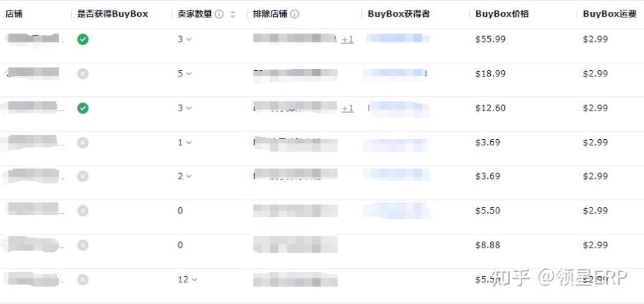
Task: Click the grey X status icon in $5.50 row
Action: coord(83,211)
